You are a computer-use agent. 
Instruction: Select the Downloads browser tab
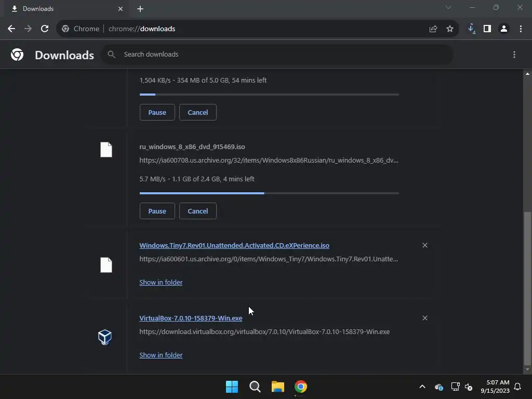pos(66,9)
